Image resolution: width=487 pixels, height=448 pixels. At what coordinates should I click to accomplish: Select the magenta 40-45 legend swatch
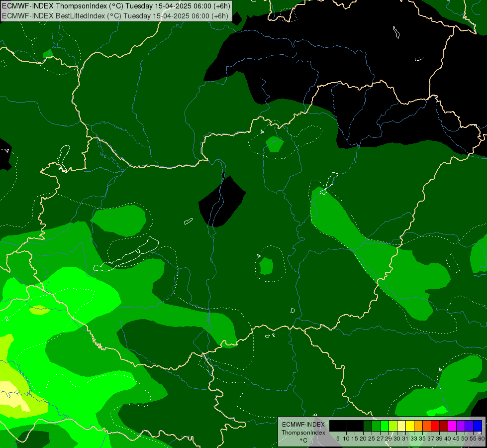tap(452, 426)
